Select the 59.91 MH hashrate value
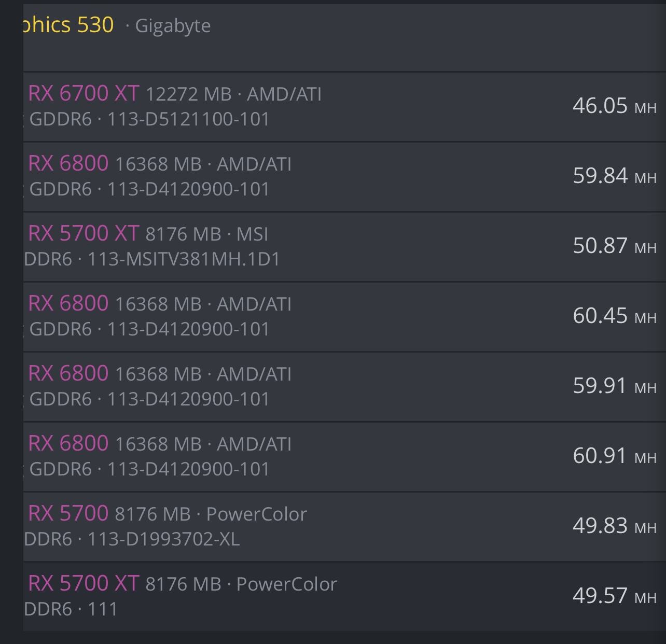This screenshot has width=666, height=644. point(615,386)
